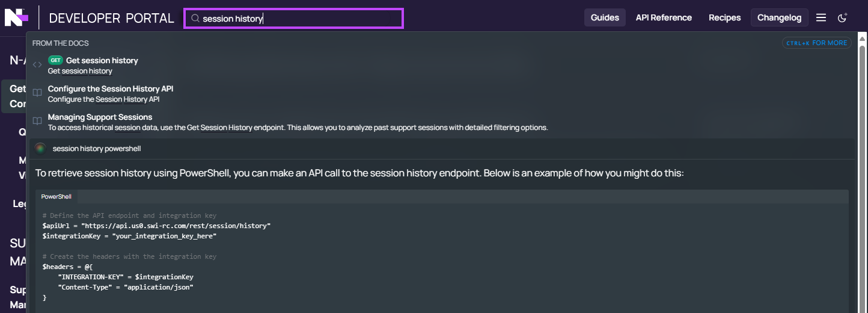This screenshot has width=868, height=313.
Task: Click the N-able logo icon
Action: tap(16, 17)
